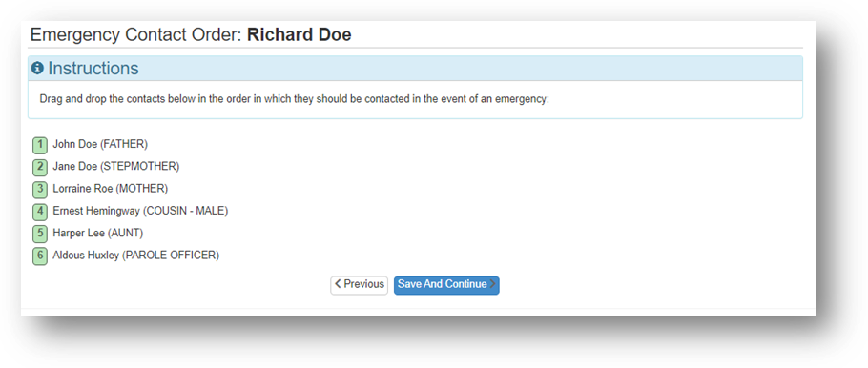The image size is (868, 368).
Task: Select the number 2 order badge
Action: (40, 168)
